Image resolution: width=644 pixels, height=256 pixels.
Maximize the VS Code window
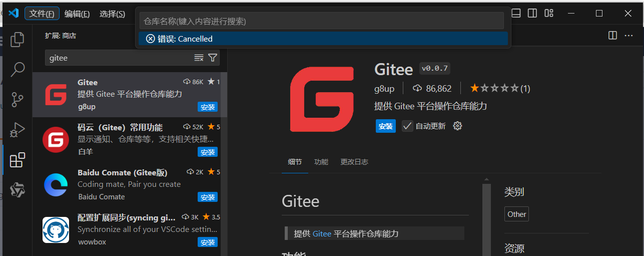[599, 13]
